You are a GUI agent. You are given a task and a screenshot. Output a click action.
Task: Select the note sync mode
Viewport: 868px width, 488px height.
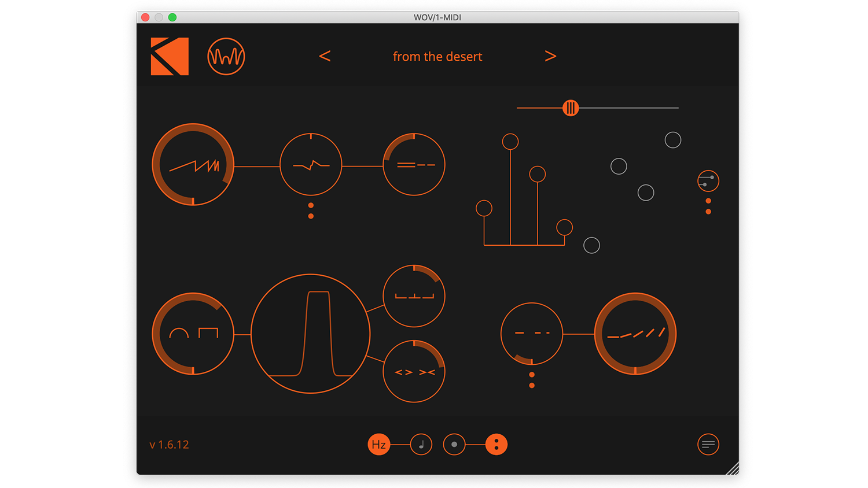tap(421, 444)
